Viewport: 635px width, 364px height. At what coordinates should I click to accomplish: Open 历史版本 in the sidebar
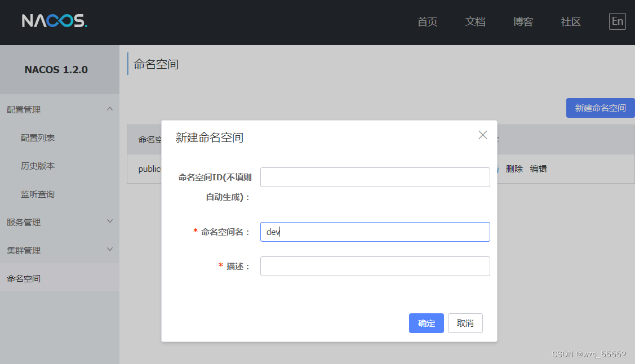tap(38, 166)
